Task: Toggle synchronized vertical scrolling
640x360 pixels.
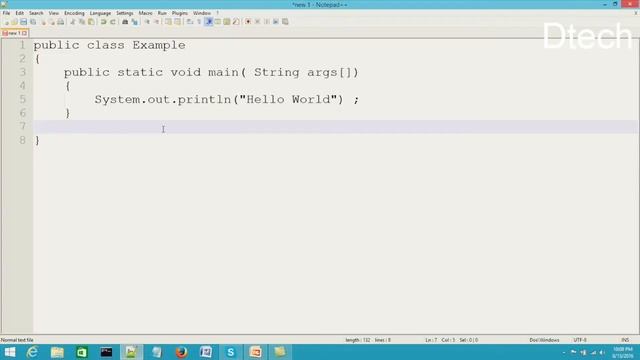Action: [168, 22]
